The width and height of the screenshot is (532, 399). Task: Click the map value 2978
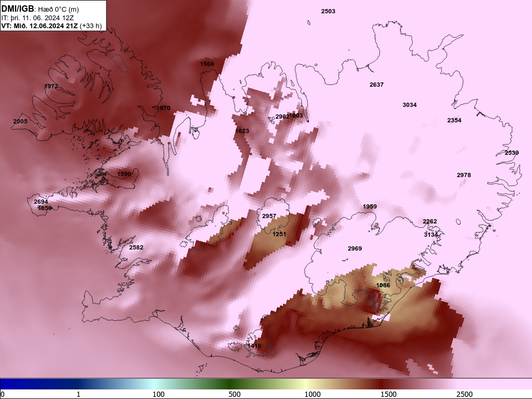coord(463,175)
